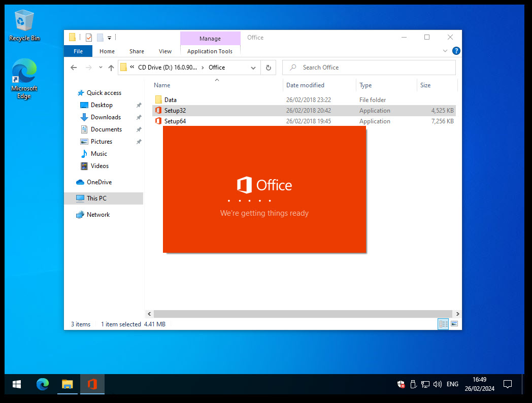Open Windows Security from the system tray
The image size is (532, 403).
[401, 384]
